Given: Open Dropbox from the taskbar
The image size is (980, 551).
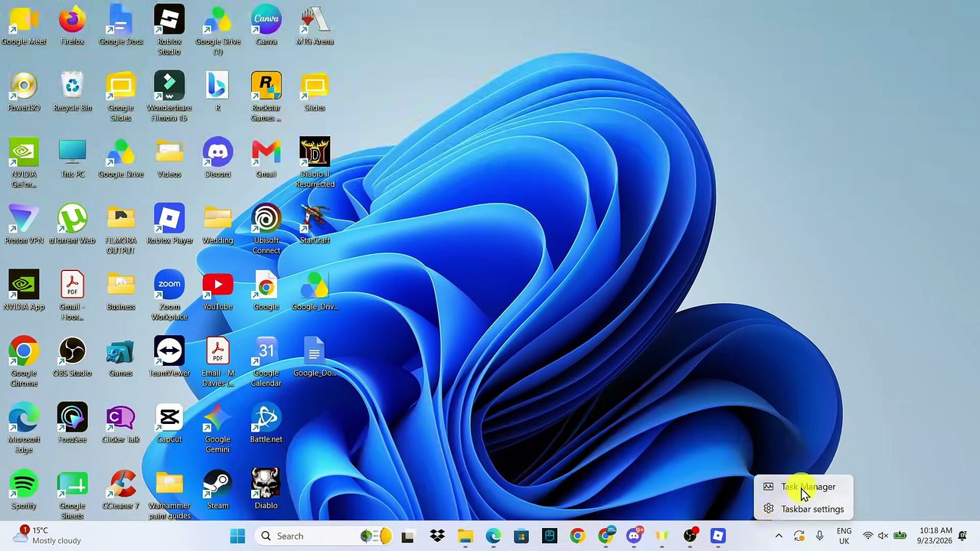Looking at the screenshot, I should 436,536.
